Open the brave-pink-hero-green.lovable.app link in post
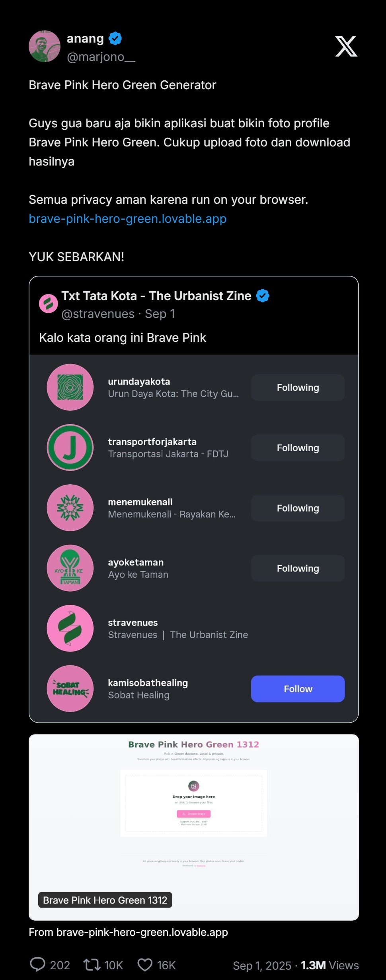The image size is (386, 980). click(127, 219)
